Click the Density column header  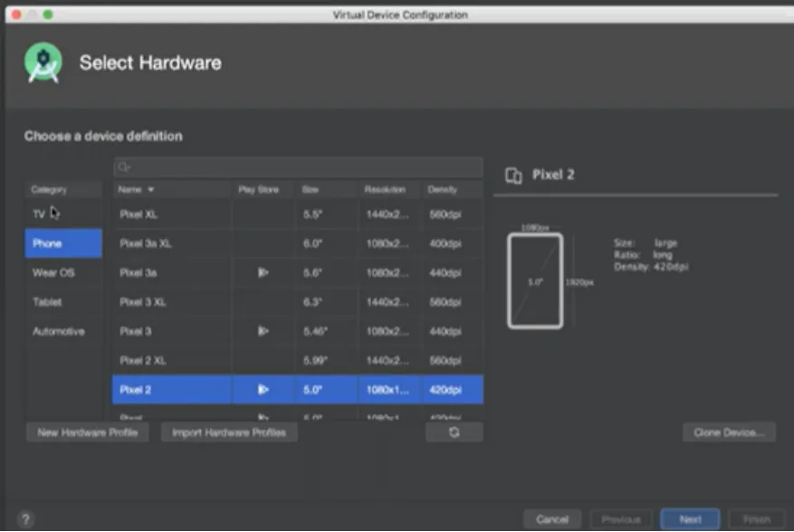(x=452, y=190)
